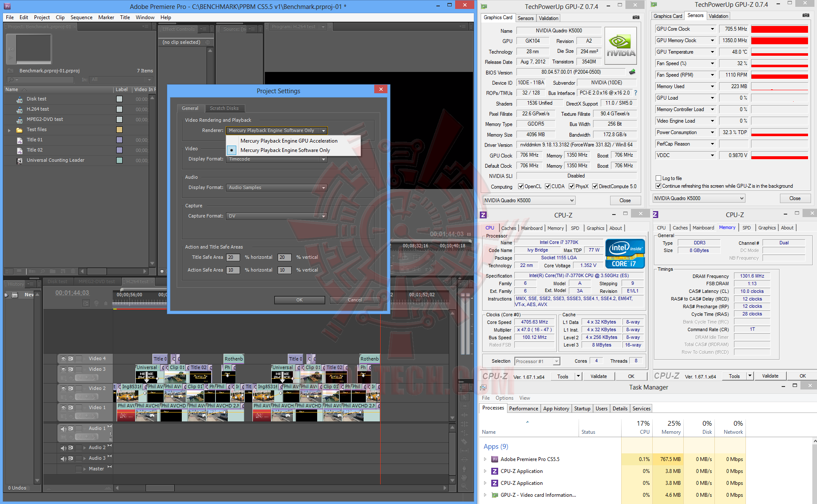817x504 pixels.
Task: Click the parent bin folder-up icon
Action: (11, 71)
